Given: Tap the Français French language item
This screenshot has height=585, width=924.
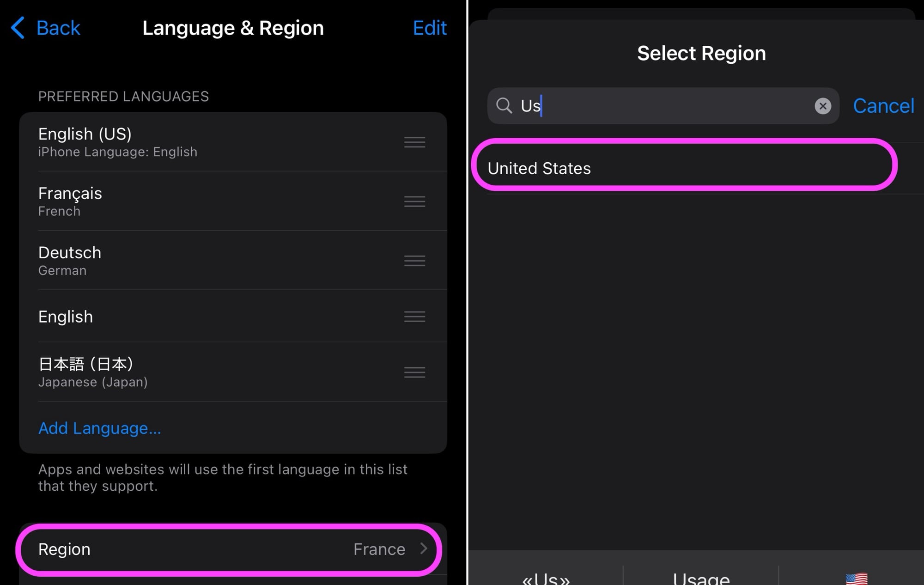Looking at the screenshot, I should (233, 201).
